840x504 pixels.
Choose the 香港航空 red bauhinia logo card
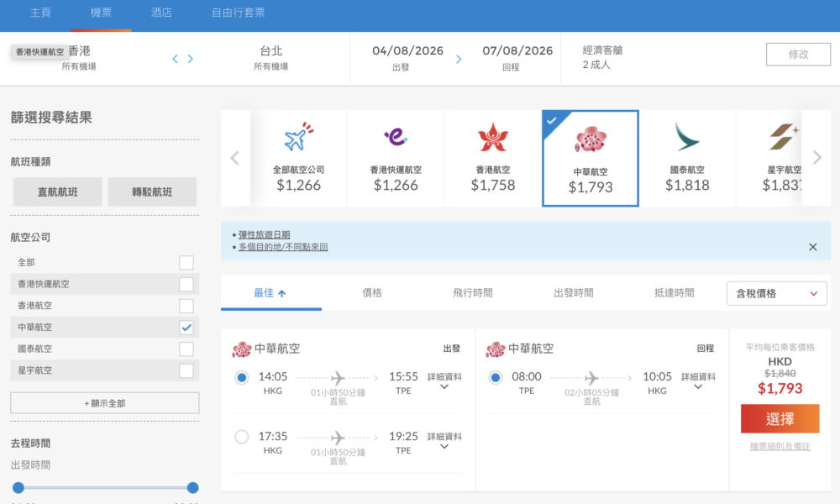coord(493,158)
